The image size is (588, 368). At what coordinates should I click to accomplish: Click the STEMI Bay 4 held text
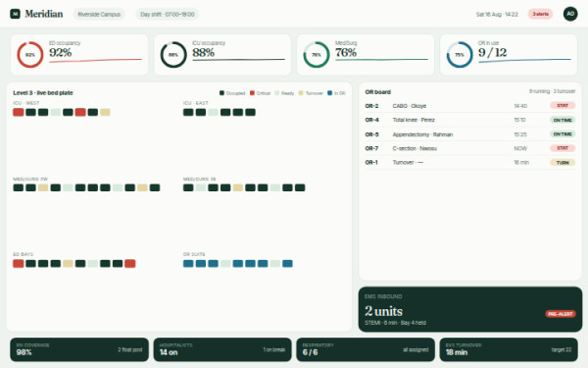point(395,323)
